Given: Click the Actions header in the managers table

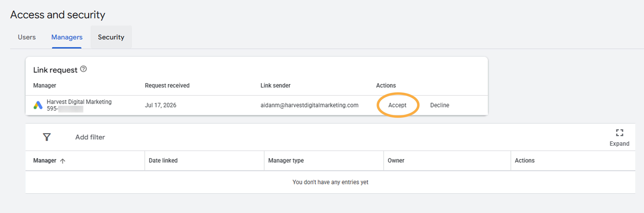Looking at the screenshot, I should [525, 160].
